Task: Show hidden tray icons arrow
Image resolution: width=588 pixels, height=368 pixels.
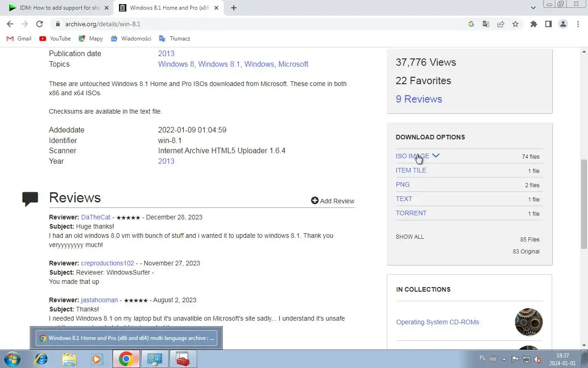Action: click(x=504, y=359)
